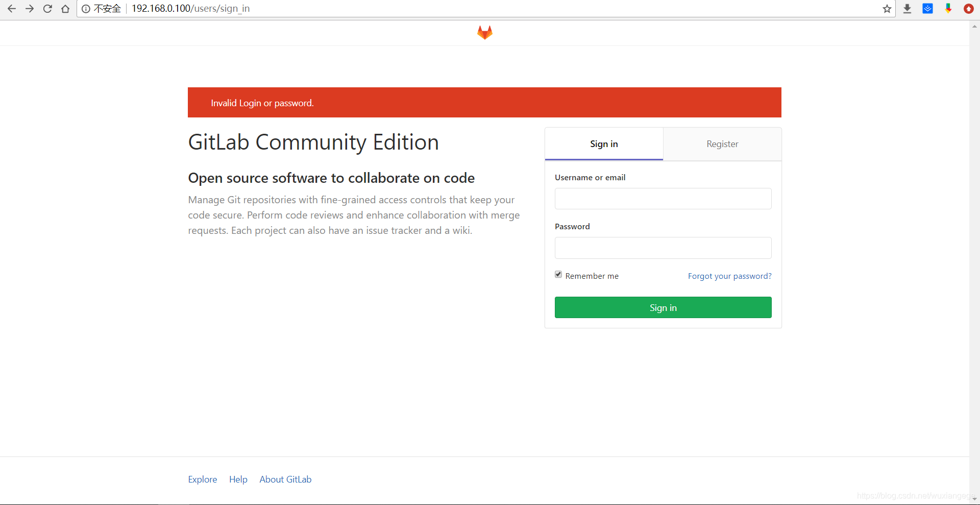Switch to the Sign in tab

click(x=604, y=144)
